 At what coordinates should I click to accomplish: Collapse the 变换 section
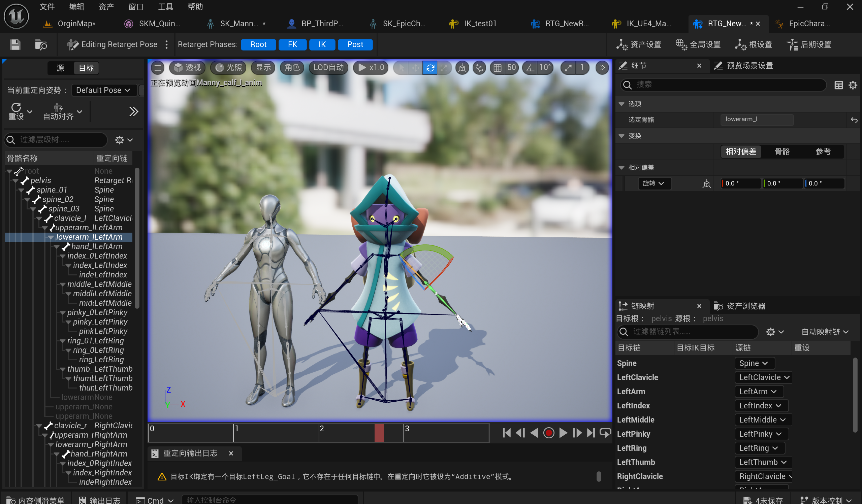click(x=621, y=136)
